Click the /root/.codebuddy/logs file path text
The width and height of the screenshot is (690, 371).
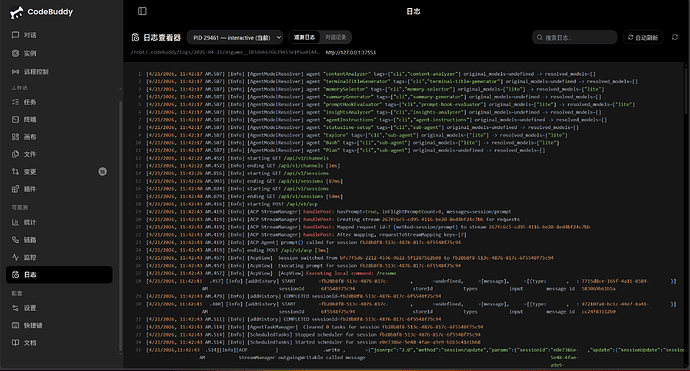(225, 52)
